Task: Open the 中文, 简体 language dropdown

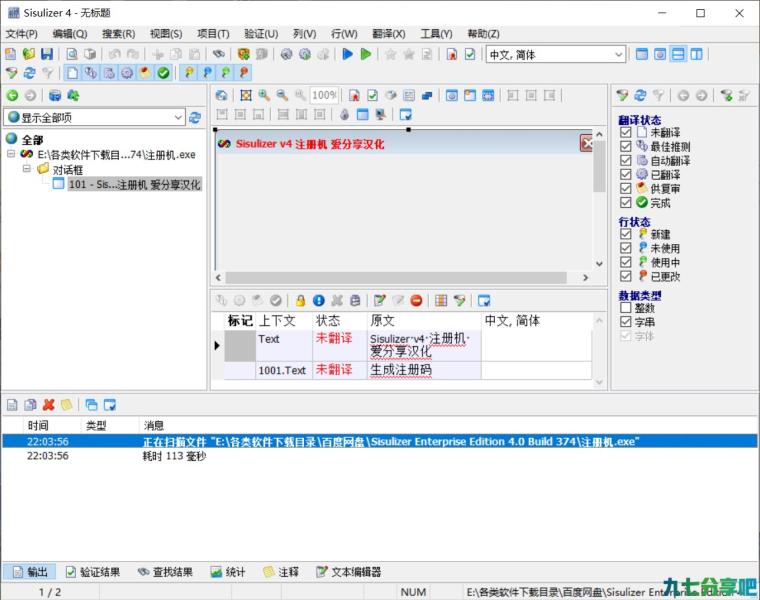Action: pyautogui.click(x=555, y=54)
